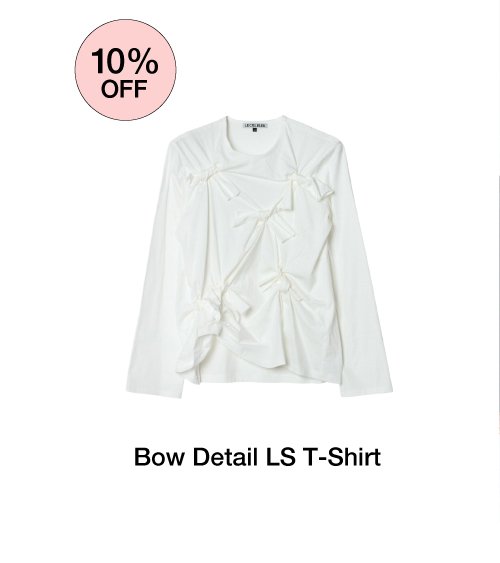Viewport: 500px width, 563px height.
Task: Click the next product card edge at right
Action: pos(498,305)
